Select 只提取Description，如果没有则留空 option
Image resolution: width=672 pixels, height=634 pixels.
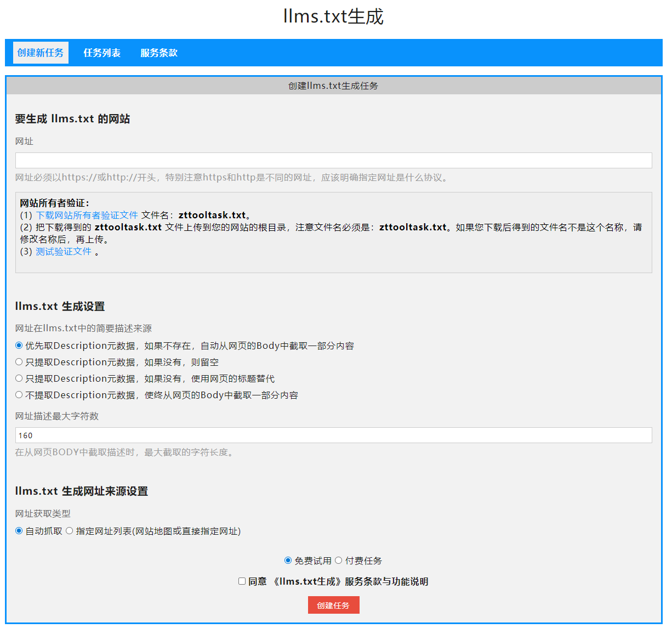(19, 362)
